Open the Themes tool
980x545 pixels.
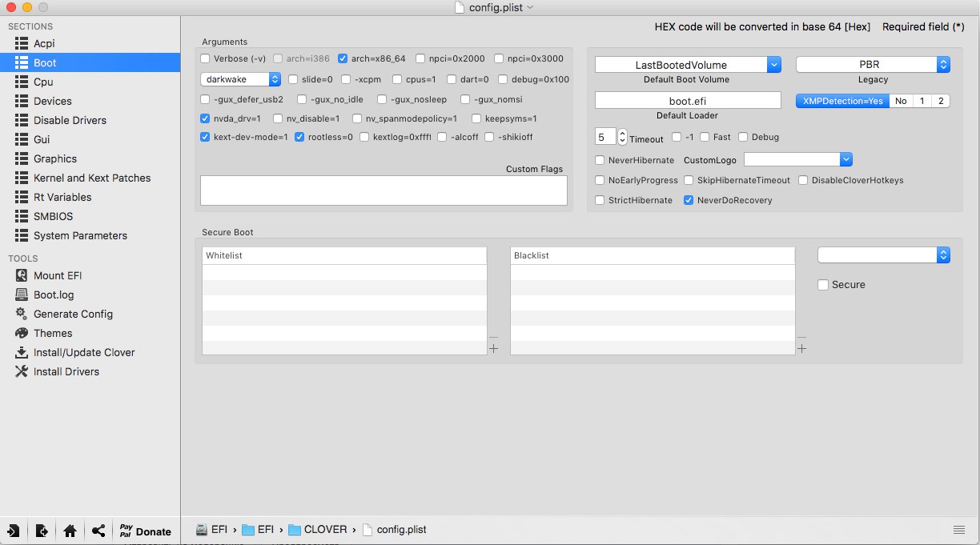[x=53, y=333]
